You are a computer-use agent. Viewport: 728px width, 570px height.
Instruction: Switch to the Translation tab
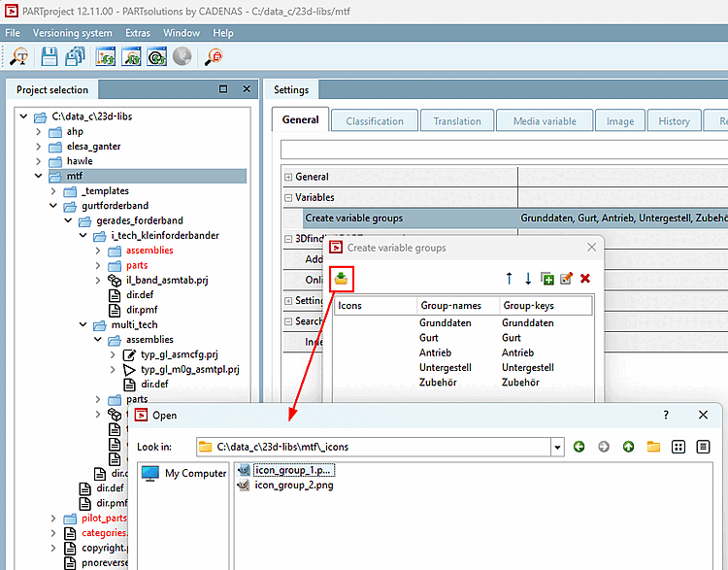[x=457, y=121]
